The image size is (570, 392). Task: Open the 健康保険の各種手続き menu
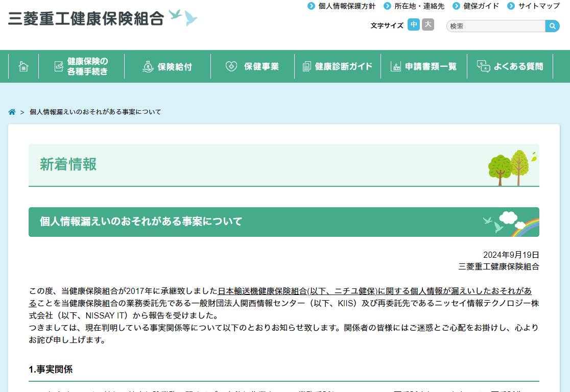pyautogui.click(x=81, y=66)
